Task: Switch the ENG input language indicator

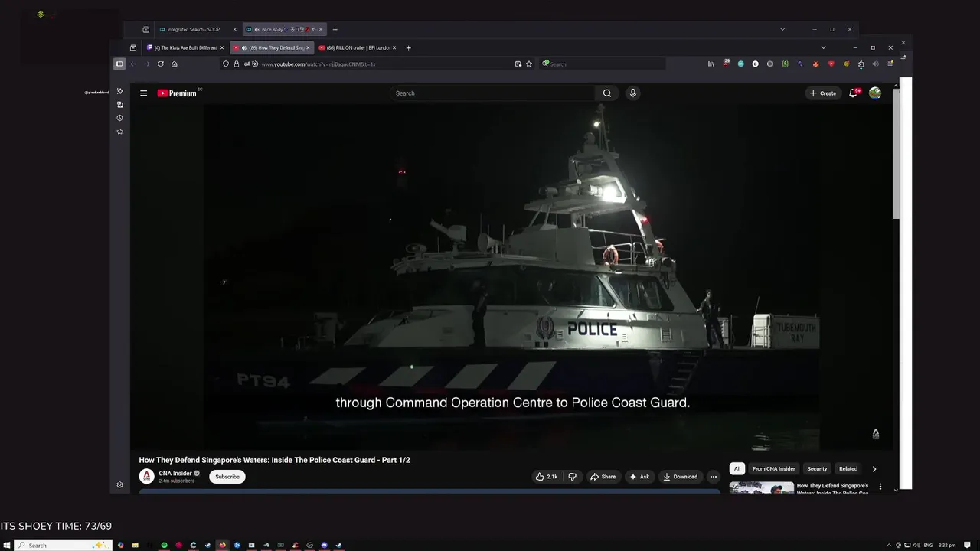Action: tap(929, 545)
